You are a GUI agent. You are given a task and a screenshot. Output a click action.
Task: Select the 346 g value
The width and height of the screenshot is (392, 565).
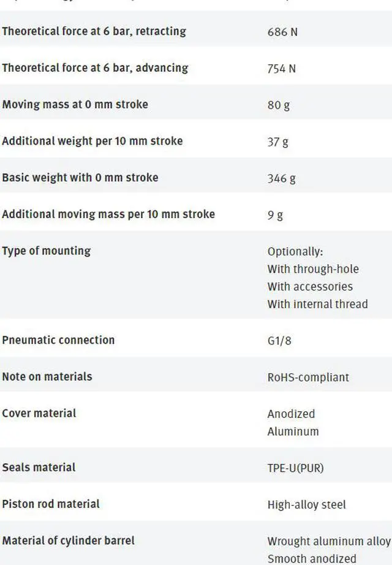281,179
